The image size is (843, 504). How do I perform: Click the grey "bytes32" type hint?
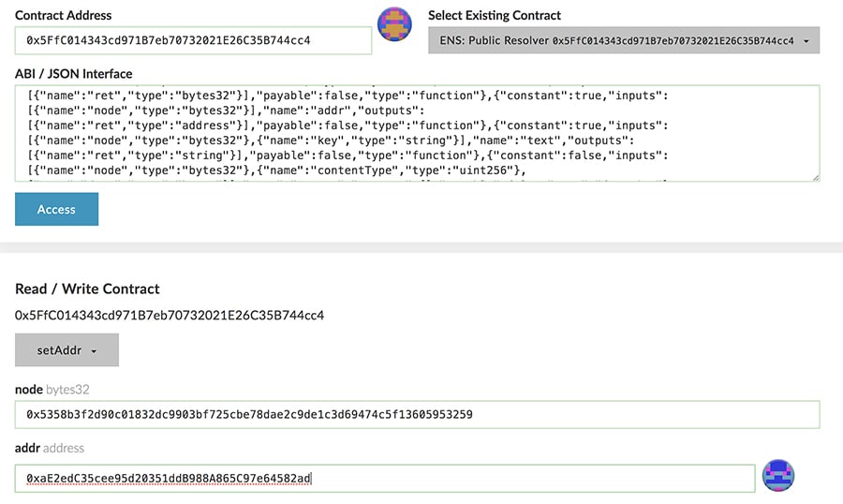(x=67, y=389)
